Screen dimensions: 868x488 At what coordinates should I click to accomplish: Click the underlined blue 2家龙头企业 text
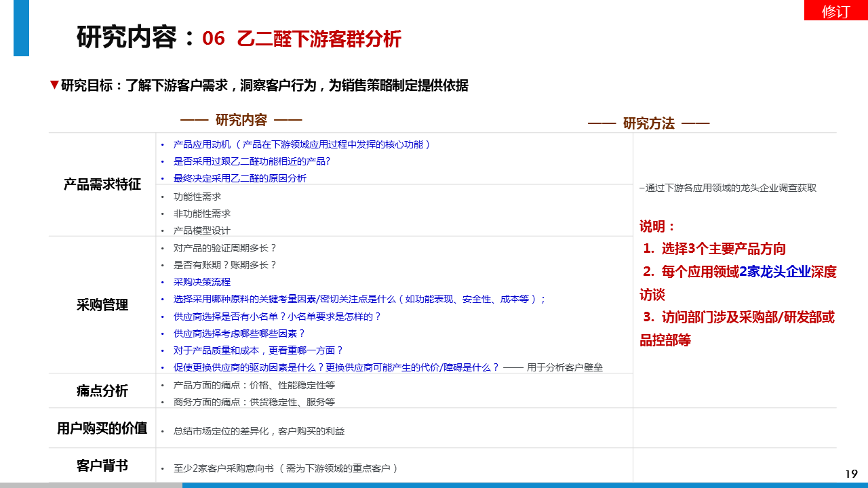774,272
